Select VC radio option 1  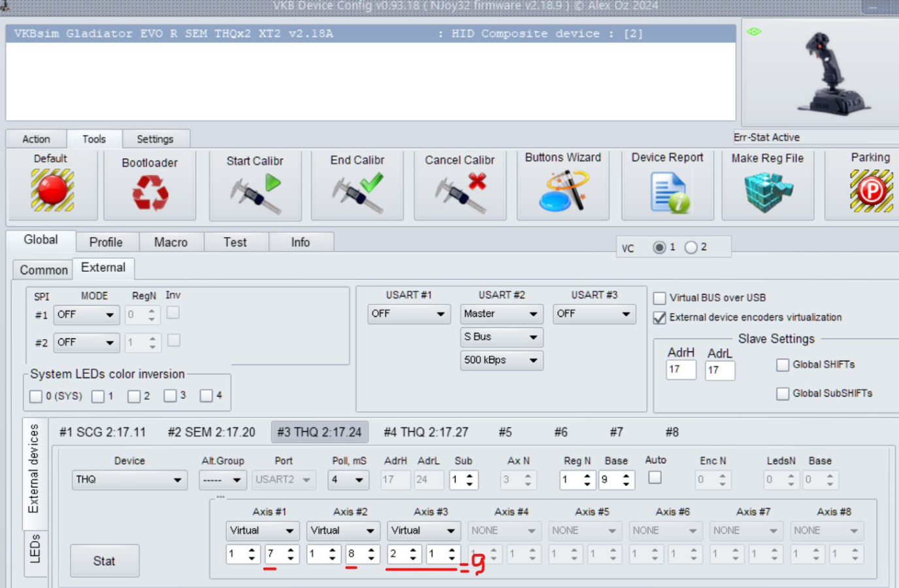click(x=659, y=247)
